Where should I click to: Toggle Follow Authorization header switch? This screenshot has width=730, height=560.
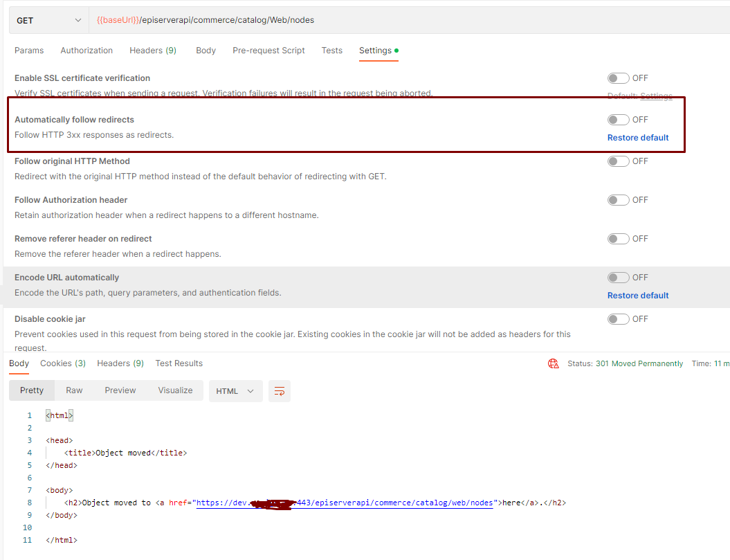coord(618,200)
